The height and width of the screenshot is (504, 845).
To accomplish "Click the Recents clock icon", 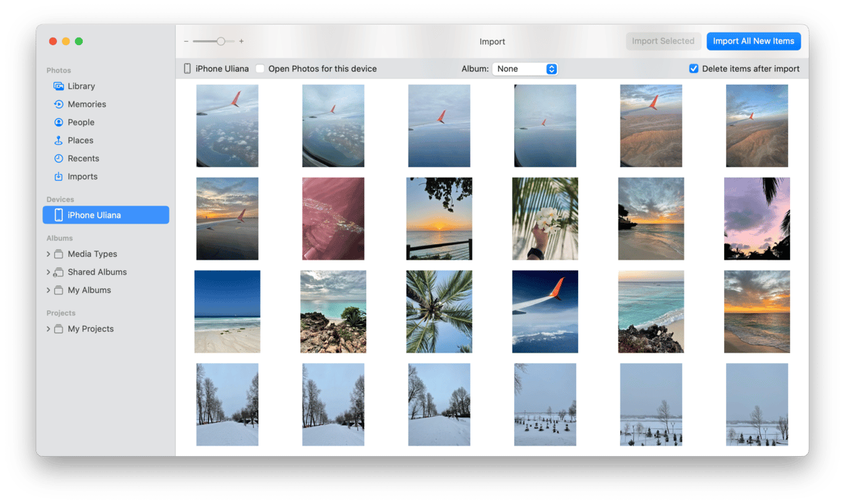I will [x=59, y=158].
